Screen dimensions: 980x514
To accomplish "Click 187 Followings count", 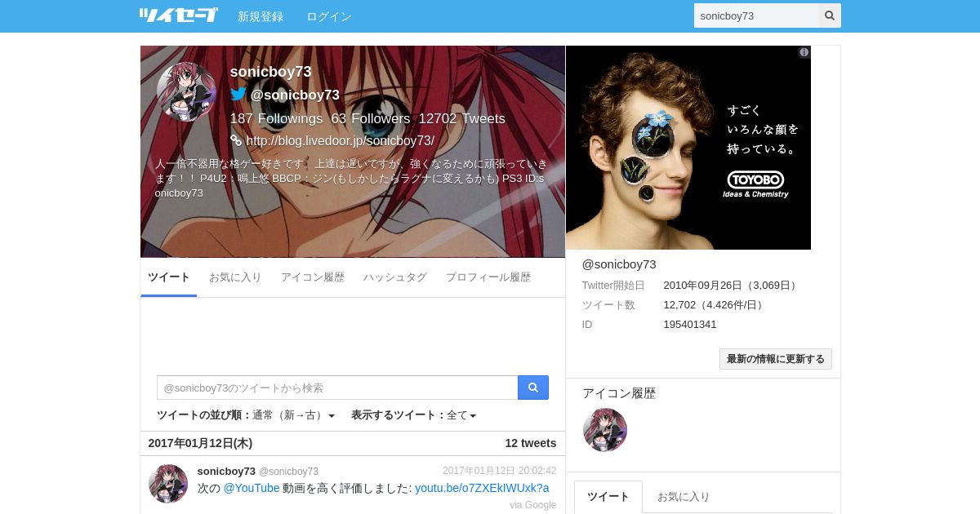I will 277,119.
